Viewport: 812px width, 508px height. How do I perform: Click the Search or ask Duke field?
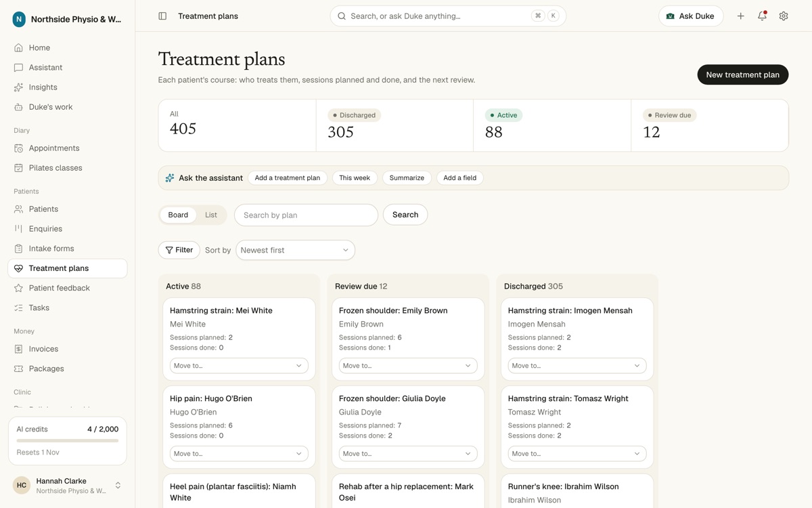pos(448,16)
